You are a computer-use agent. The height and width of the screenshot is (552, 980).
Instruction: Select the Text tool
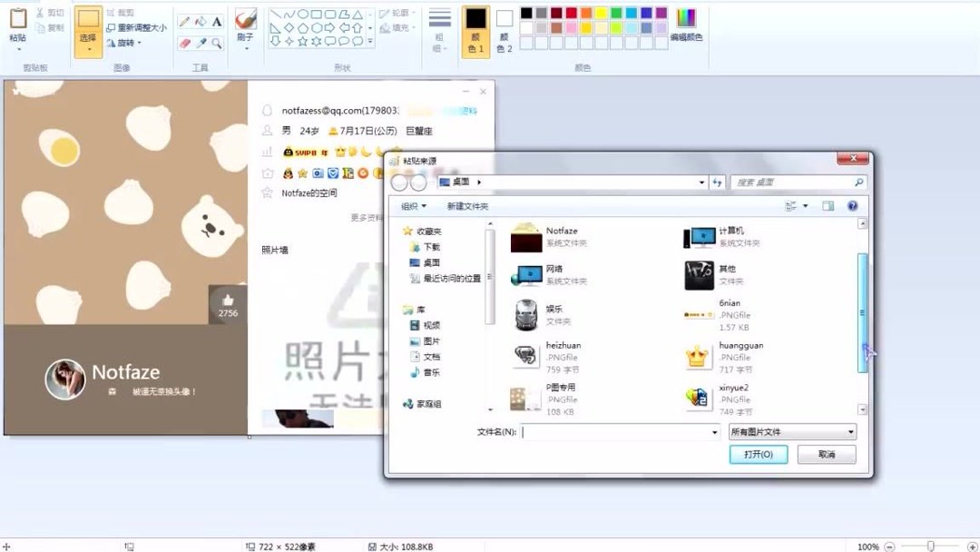216,21
